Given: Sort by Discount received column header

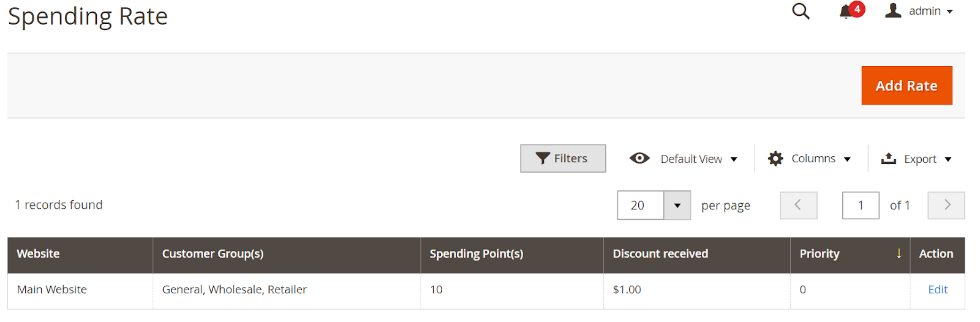Looking at the screenshot, I should click(660, 253).
